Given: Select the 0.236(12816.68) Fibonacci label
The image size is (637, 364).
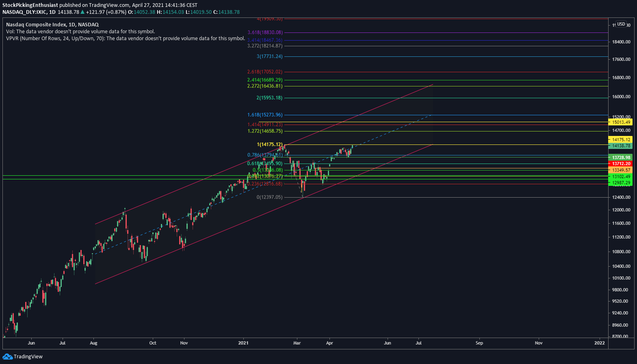Looking at the screenshot, I should click(264, 184).
